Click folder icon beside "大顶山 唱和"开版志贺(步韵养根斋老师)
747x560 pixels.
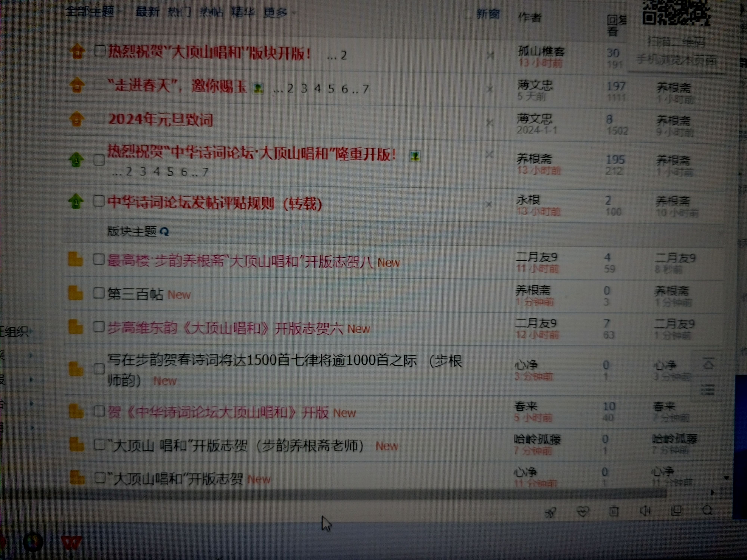[x=76, y=445]
